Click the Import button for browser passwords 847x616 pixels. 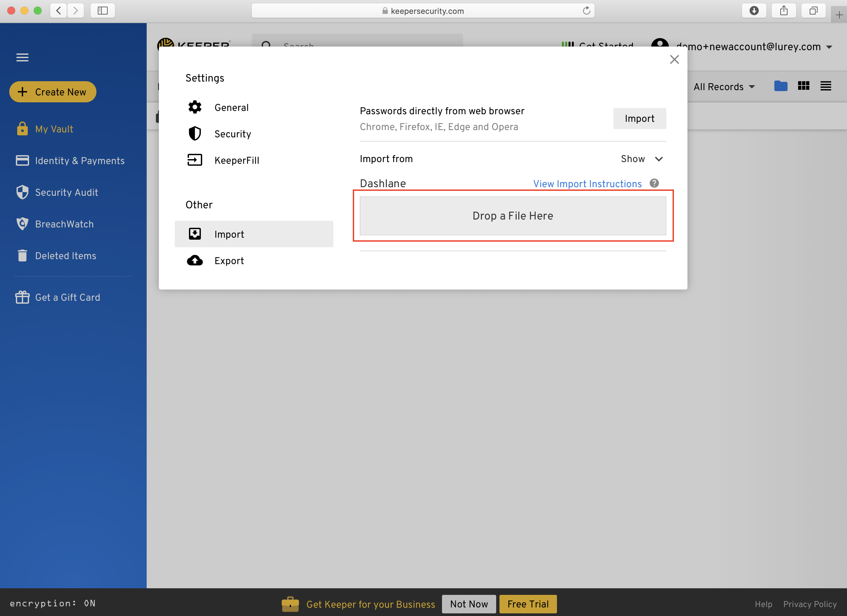(x=639, y=119)
